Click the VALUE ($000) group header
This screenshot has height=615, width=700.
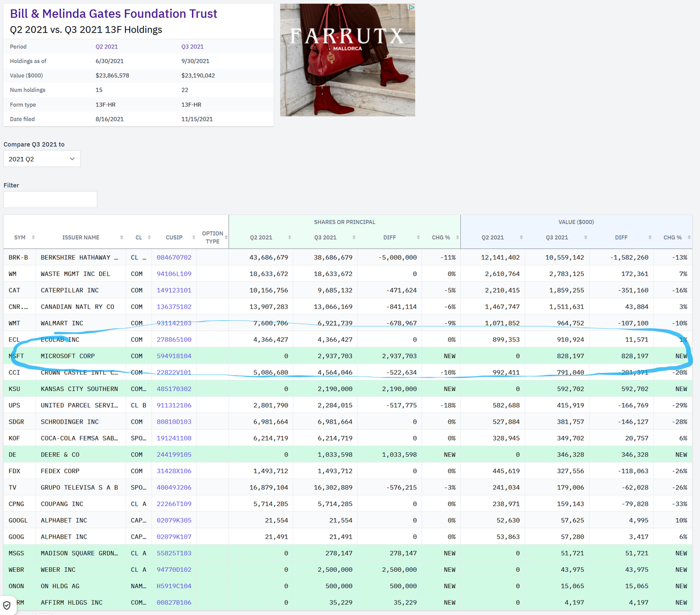tap(576, 222)
